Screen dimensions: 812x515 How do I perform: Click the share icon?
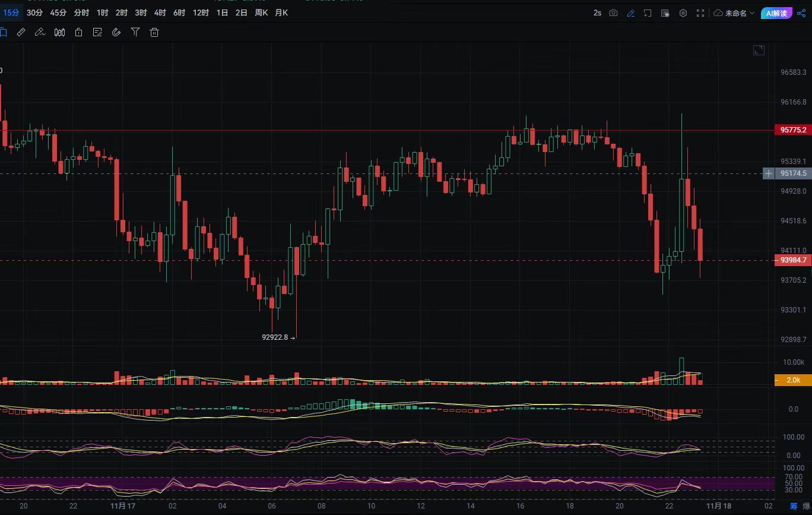[x=801, y=13]
